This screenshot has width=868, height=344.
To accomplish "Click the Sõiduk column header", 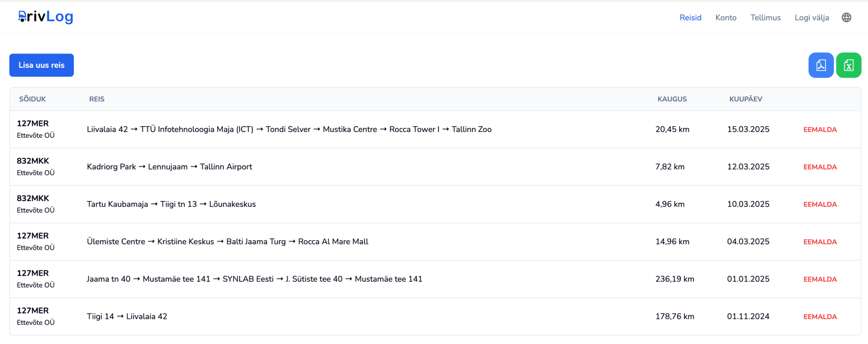I will 32,99.
